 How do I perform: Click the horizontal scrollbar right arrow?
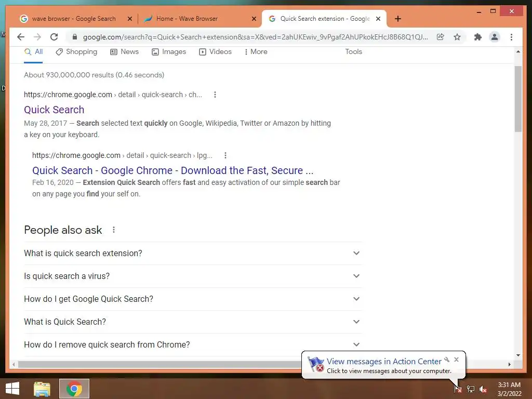(x=509, y=364)
